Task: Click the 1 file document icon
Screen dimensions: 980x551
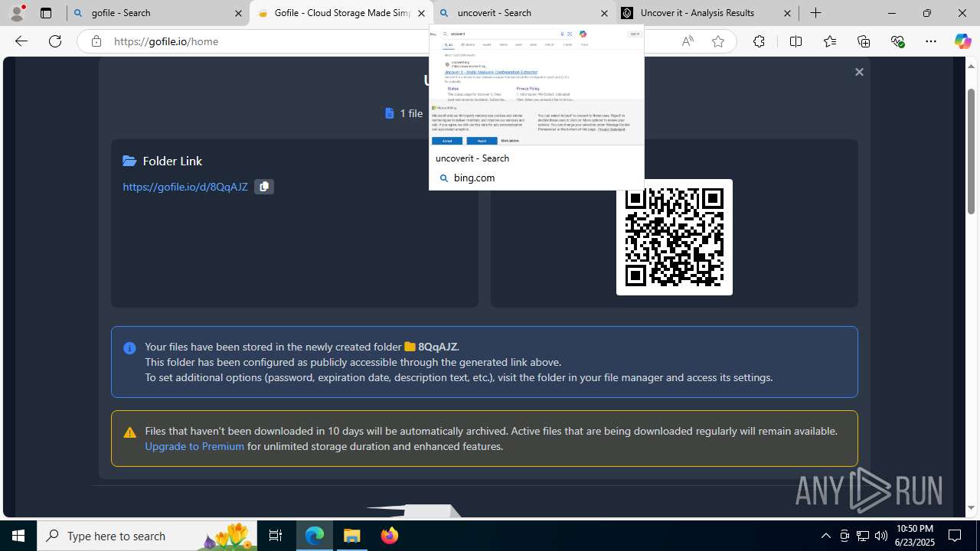Action: 390,113
